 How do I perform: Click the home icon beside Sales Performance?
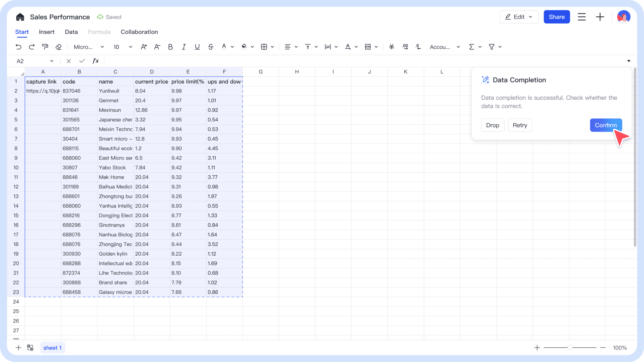[20, 17]
